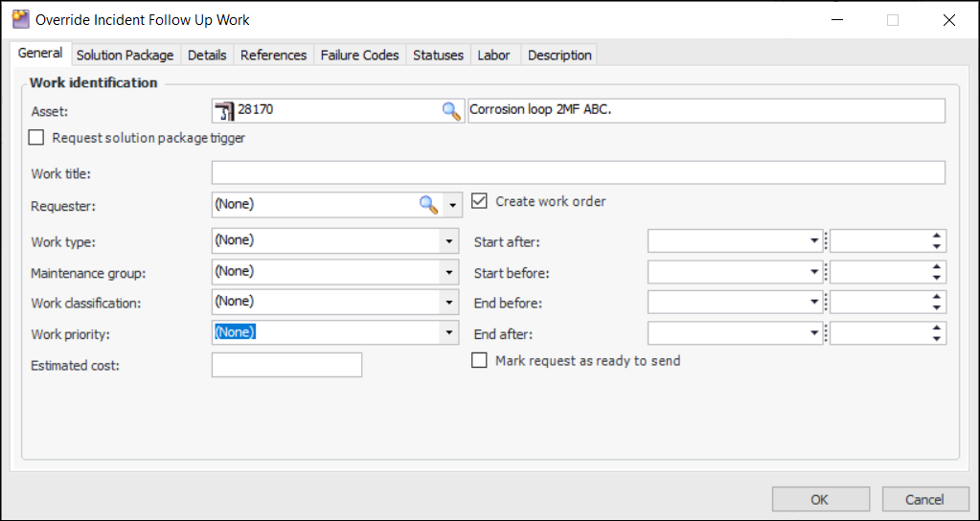Expand the Work type dropdown
This screenshot has width=980, height=521.
[x=449, y=241]
